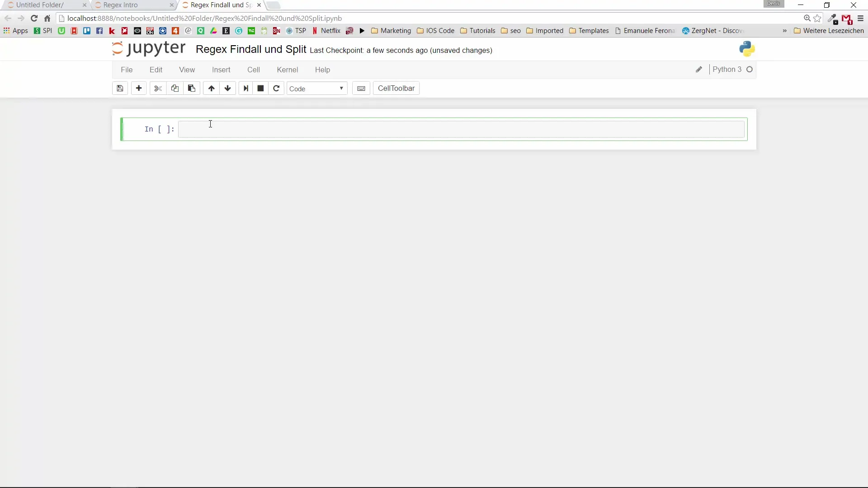Open the cell type Code dropdown
This screenshot has height=488, width=868.
click(317, 89)
